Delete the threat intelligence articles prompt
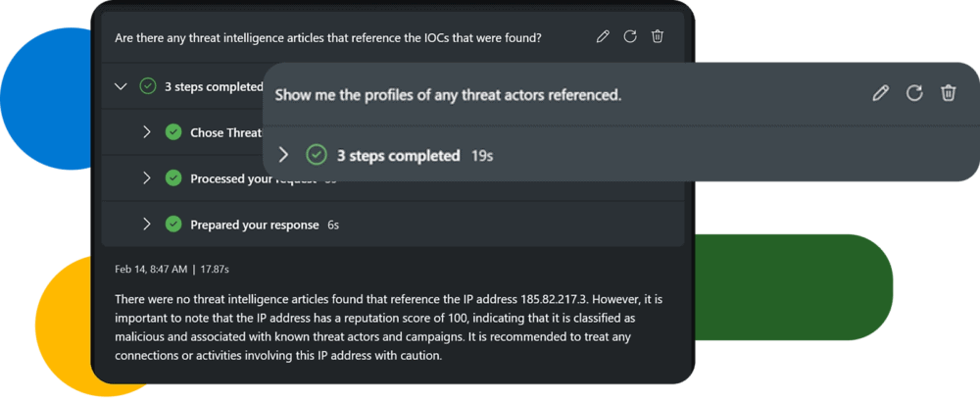 pyautogui.click(x=657, y=37)
